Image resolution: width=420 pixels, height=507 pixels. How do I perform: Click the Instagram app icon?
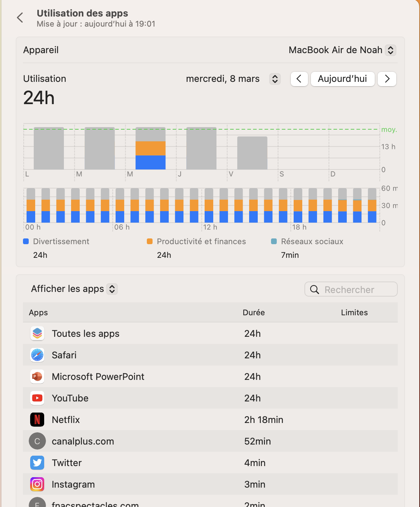pos(37,484)
